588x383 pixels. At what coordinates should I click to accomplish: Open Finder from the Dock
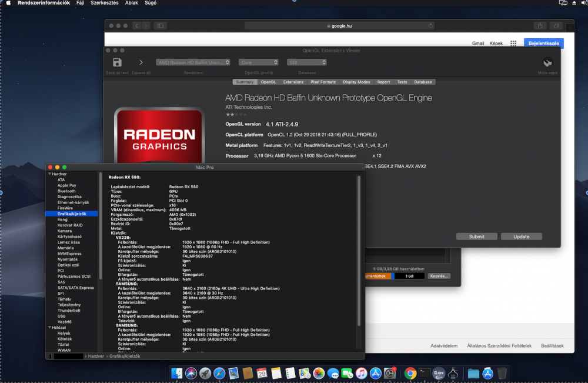(177, 373)
